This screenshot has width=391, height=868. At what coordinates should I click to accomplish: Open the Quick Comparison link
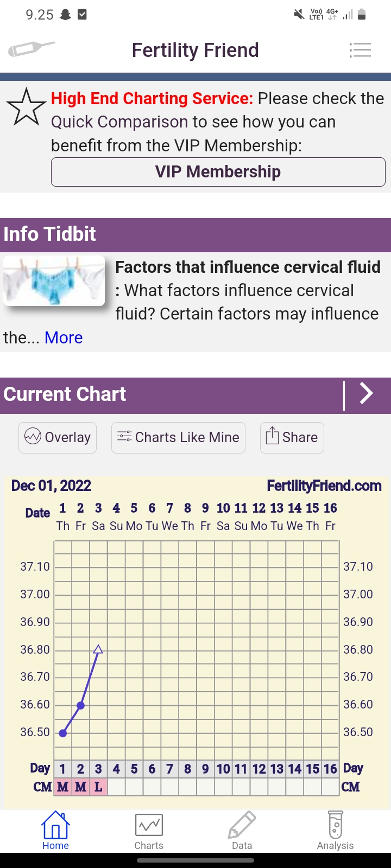(119, 122)
